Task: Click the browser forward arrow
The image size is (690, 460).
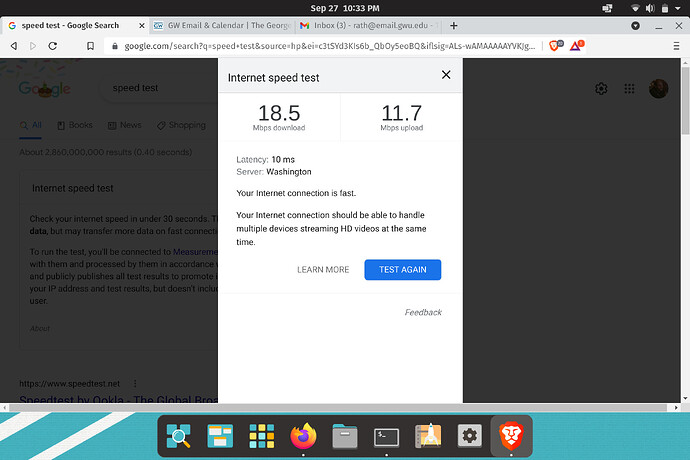Action: click(33, 46)
